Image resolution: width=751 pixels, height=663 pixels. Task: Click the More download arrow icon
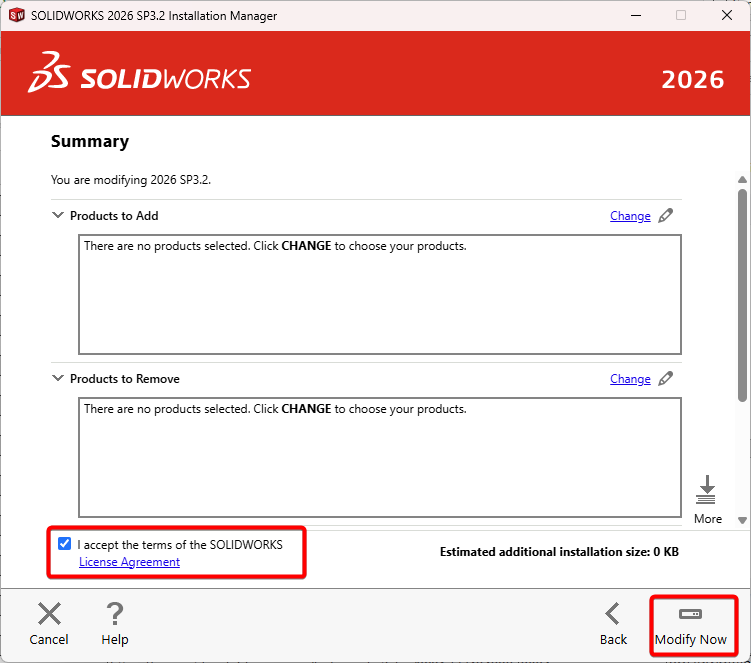[706, 490]
